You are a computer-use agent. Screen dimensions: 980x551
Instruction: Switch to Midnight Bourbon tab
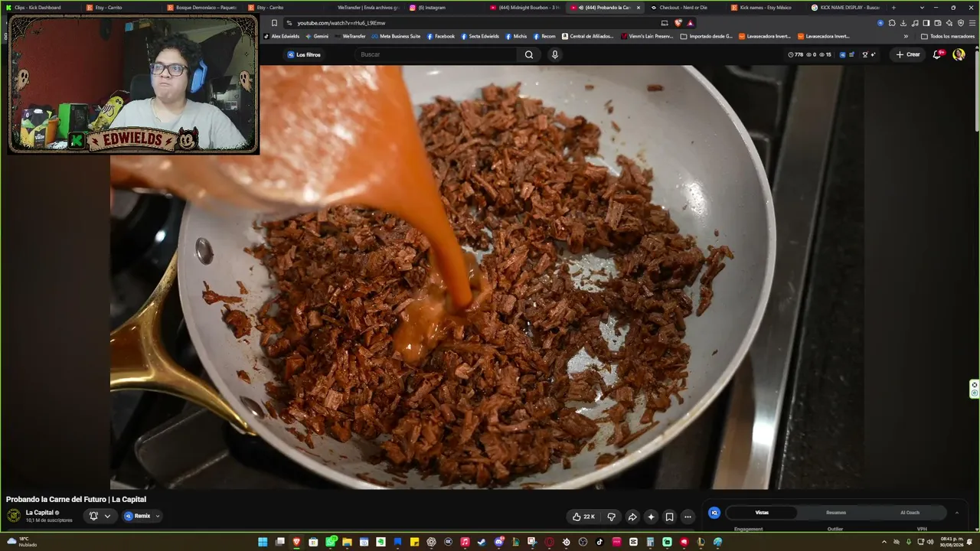[525, 8]
